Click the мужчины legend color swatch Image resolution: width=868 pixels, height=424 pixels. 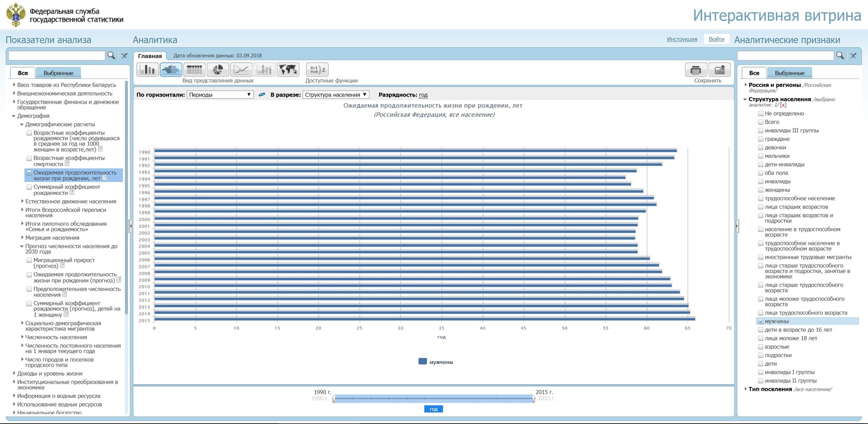pos(423,362)
